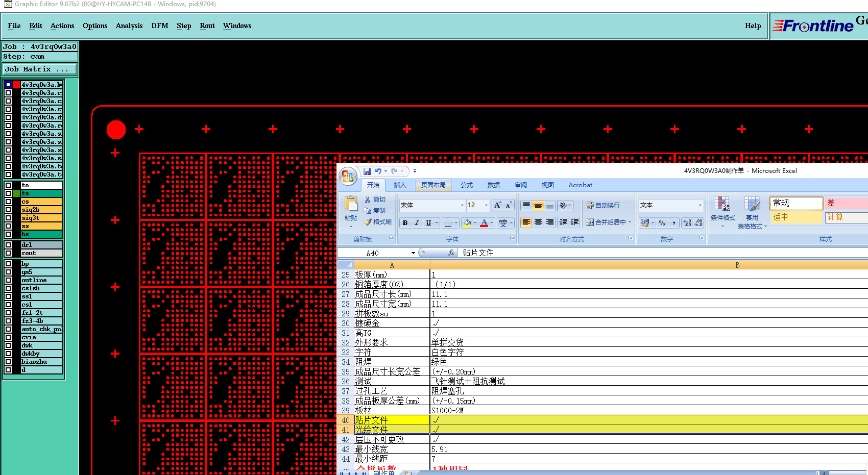The image size is (868, 475).
Task: Toggle checkbox for layer 'ts'
Action: (x=8, y=193)
